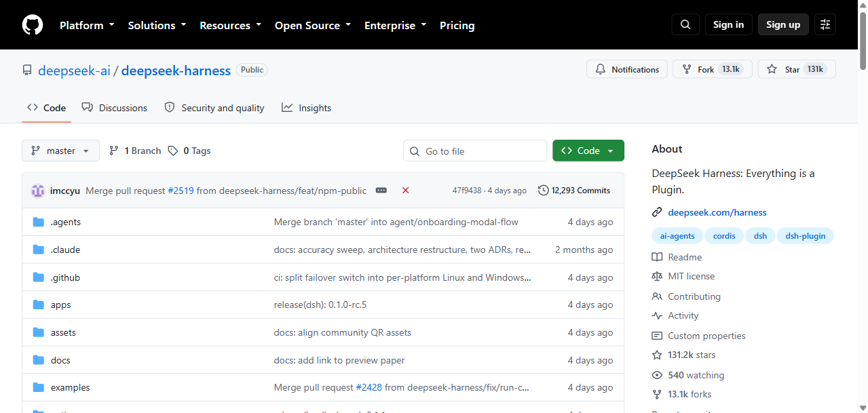Click the Notifications button
Image resolution: width=868 pixels, height=413 pixels.
coord(627,69)
